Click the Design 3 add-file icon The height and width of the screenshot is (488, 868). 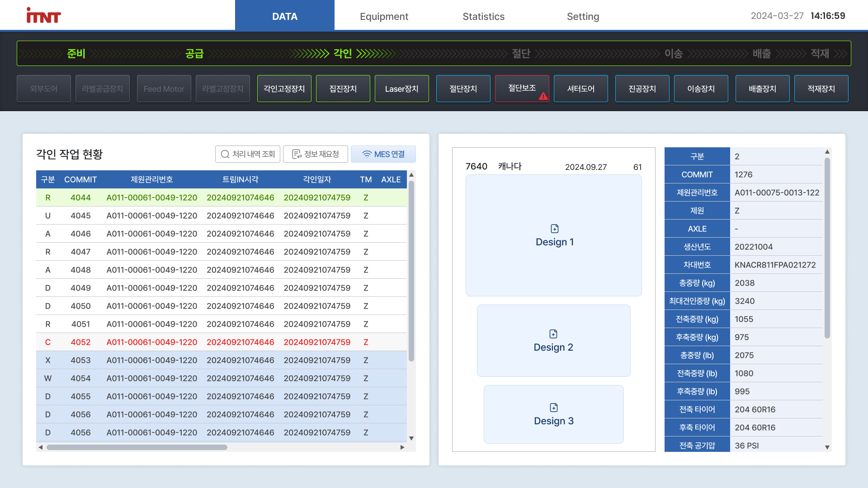click(553, 408)
